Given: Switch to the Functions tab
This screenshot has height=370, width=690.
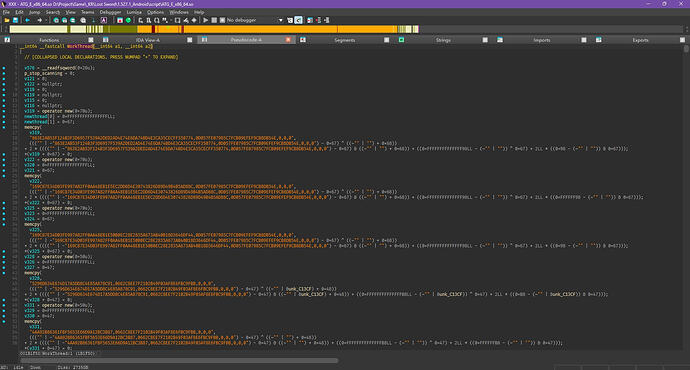Looking at the screenshot, I should tap(49, 40).
